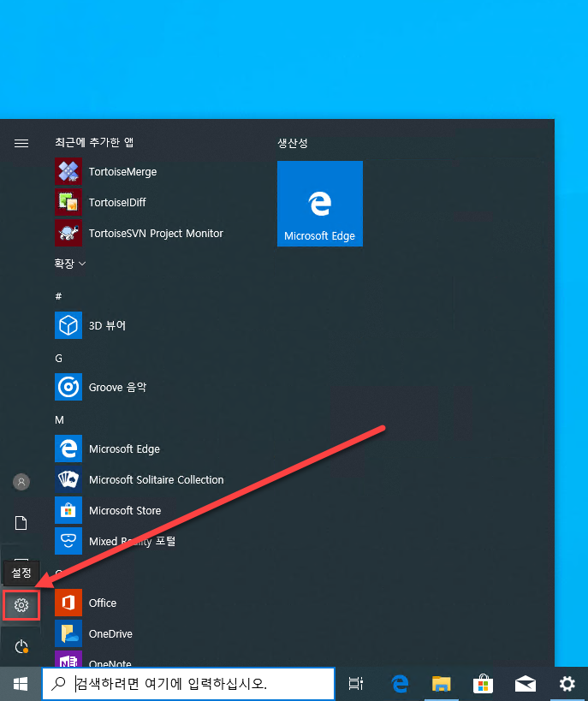The image size is (588, 701).
Task: Open Mixed Reality 포털 app
Action: click(x=115, y=541)
